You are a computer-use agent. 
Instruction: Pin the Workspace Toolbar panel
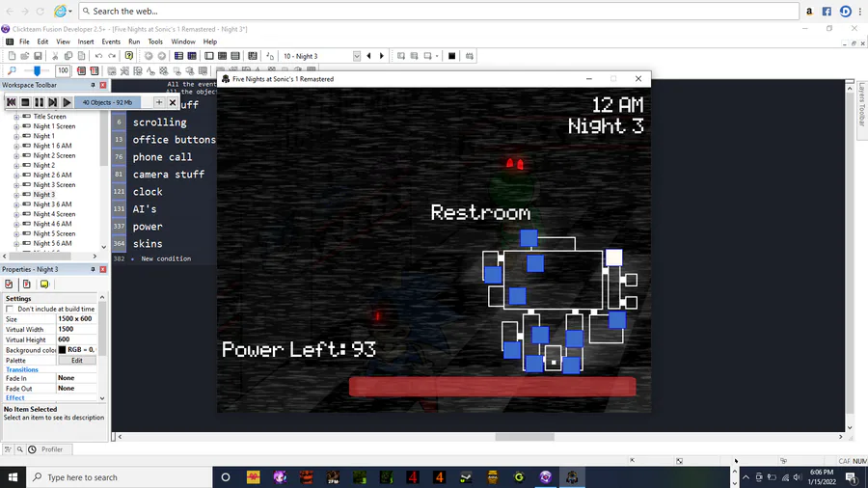click(x=93, y=85)
